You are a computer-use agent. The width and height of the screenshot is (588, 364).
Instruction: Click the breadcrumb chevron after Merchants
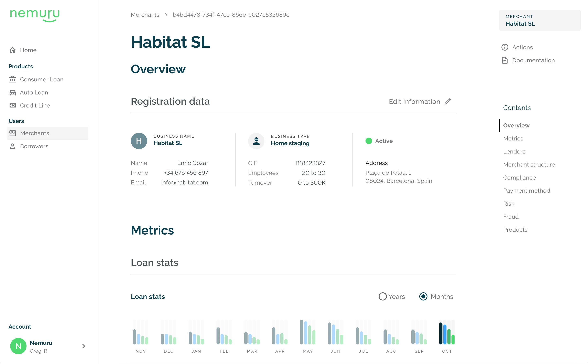[166, 15]
